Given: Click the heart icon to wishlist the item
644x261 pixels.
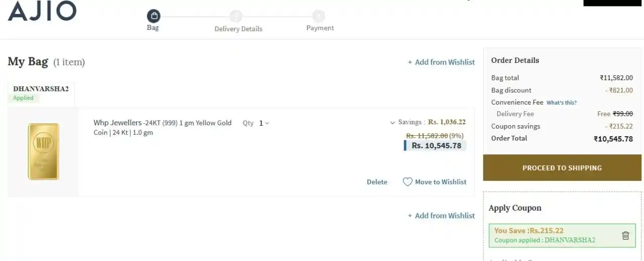Looking at the screenshot, I should 408,182.
